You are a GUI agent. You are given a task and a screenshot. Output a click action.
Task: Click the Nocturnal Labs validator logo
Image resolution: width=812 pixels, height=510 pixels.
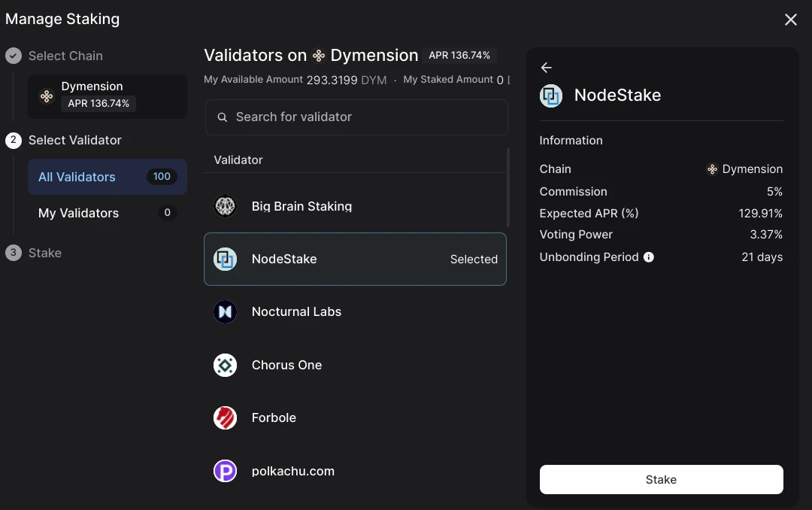click(226, 312)
